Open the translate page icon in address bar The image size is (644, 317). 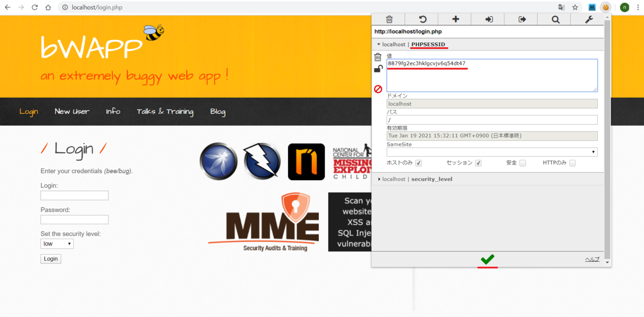point(561,8)
